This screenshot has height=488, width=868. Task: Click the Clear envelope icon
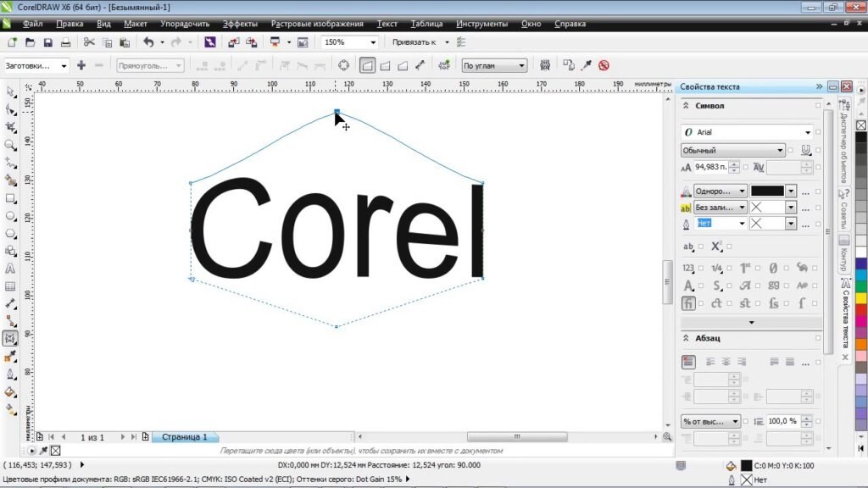[x=604, y=65]
